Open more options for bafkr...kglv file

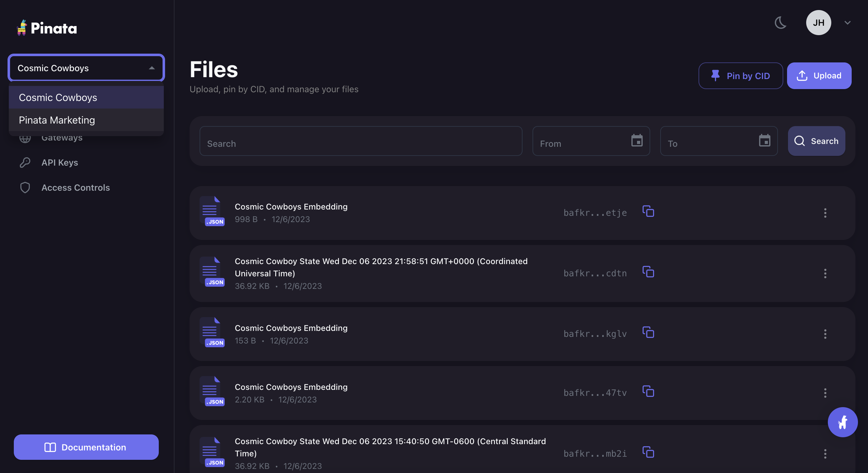point(825,334)
